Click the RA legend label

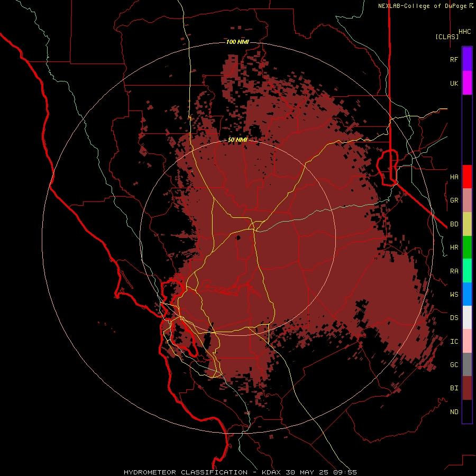click(x=454, y=271)
